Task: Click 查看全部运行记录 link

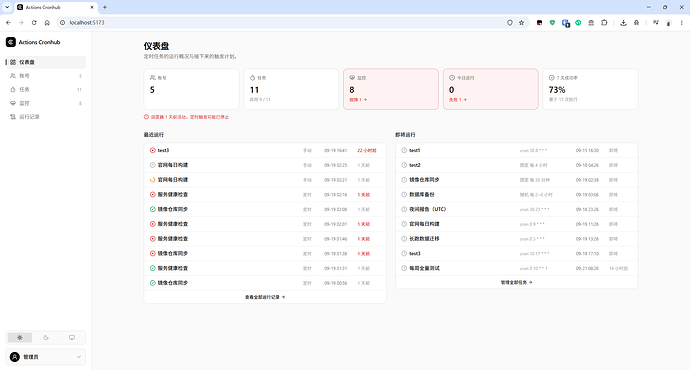Action: point(265,297)
